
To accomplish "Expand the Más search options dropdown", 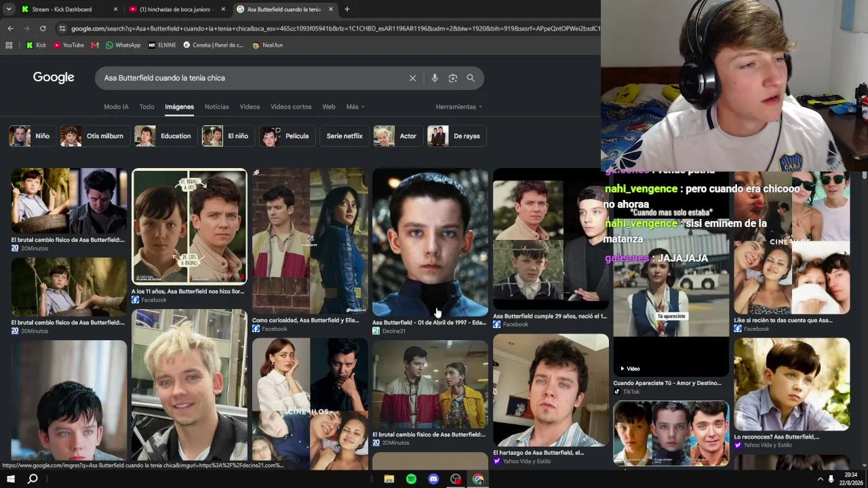I will (355, 107).
